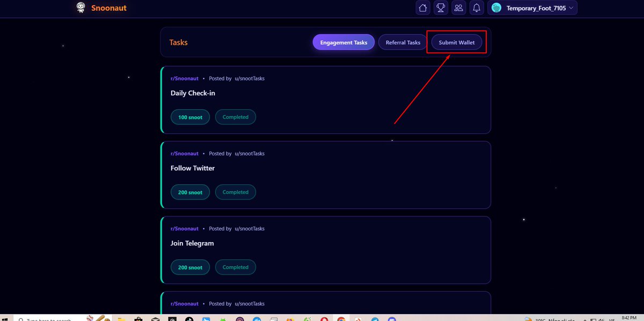Viewport: 644px width, 321px height.
Task: Open the people referrals icon
Action: tap(458, 8)
